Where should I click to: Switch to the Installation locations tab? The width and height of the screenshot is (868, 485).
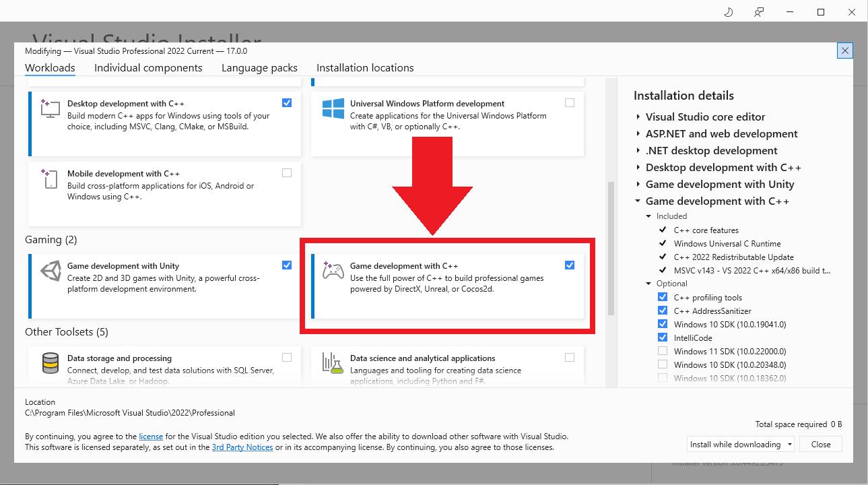[x=365, y=67]
